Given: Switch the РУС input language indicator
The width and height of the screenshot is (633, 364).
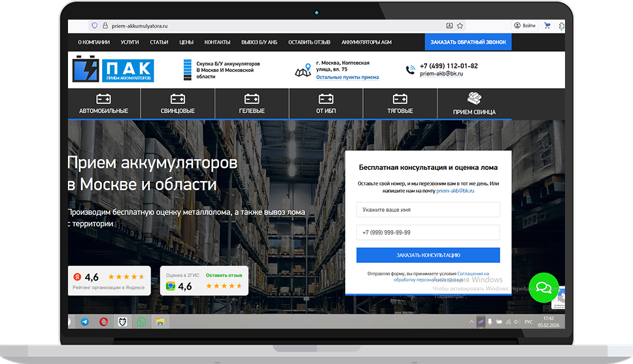Looking at the screenshot, I should click(x=528, y=322).
